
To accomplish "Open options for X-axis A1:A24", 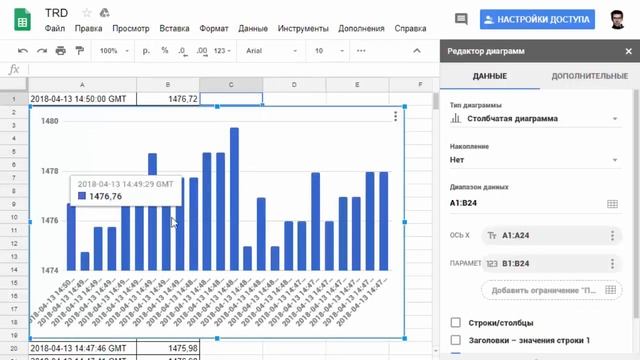I will coord(612,236).
